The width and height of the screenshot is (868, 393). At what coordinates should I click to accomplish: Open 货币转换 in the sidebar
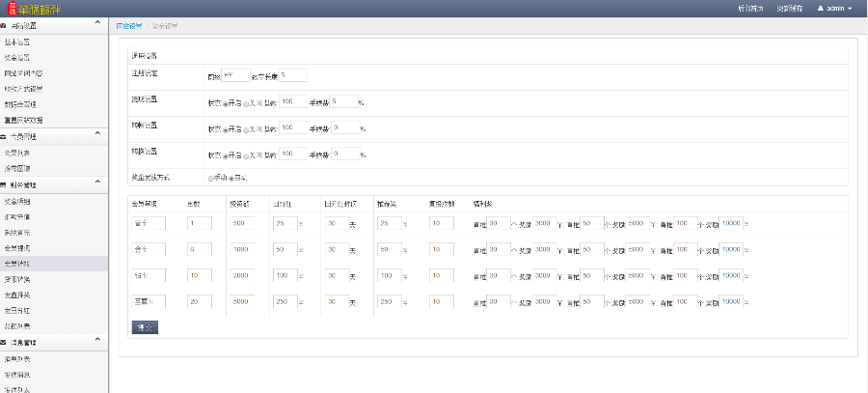click(16, 279)
